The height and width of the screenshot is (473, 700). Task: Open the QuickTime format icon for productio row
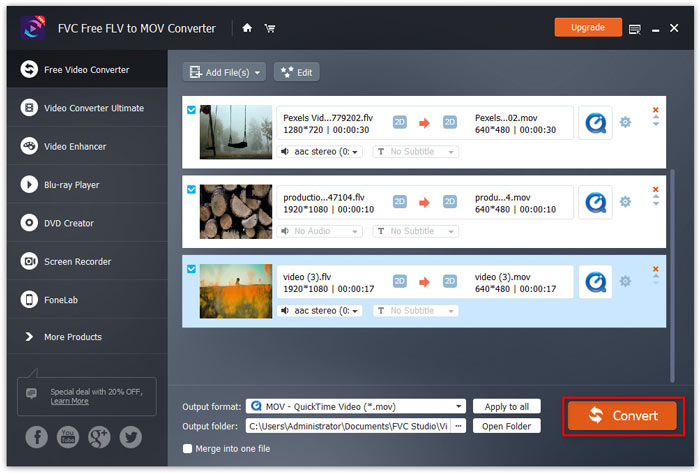click(595, 202)
